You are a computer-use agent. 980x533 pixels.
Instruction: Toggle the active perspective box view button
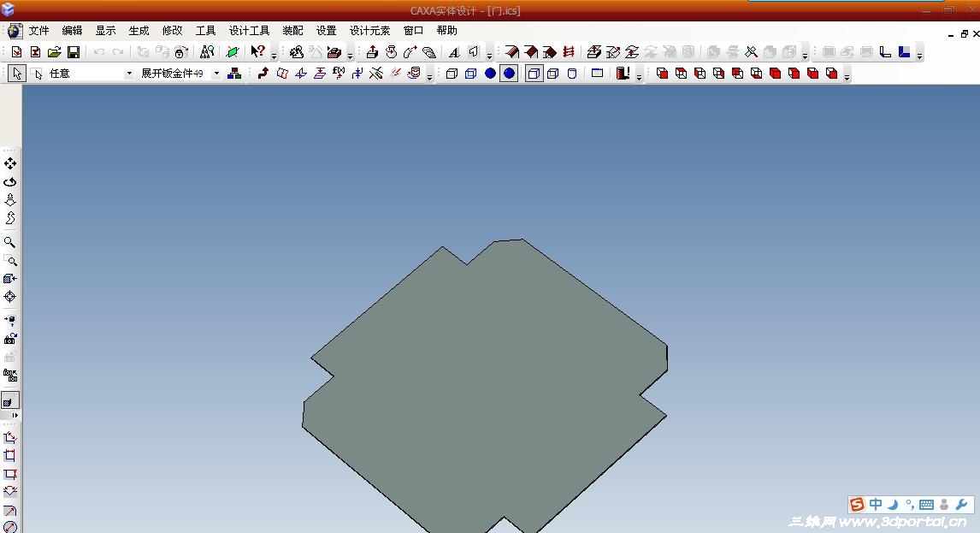tap(534, 74)
